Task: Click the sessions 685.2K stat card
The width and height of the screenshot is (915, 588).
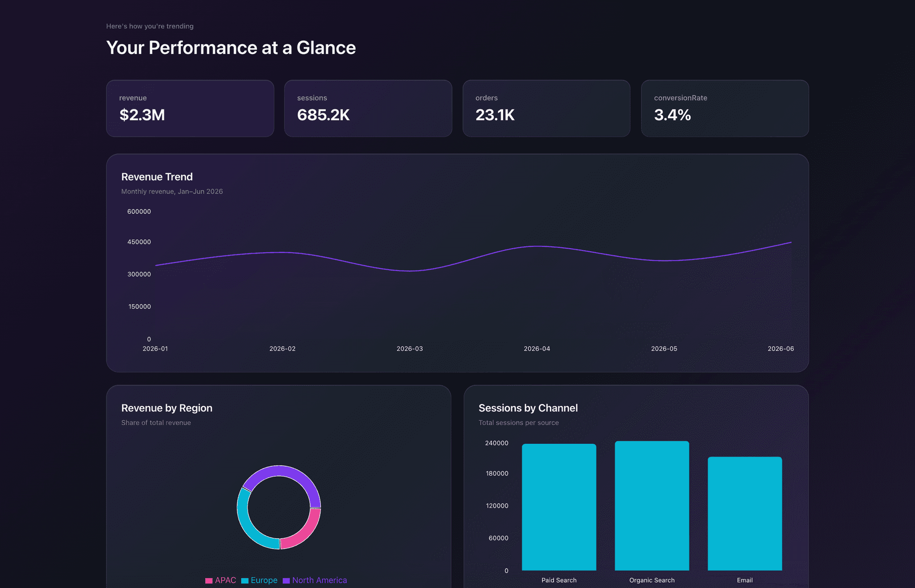Action: pos(368,108)
